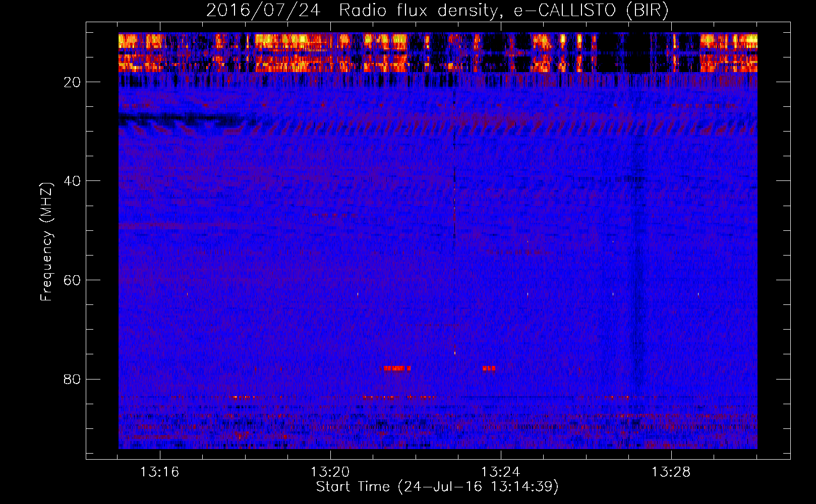Click the short red burst near 78 MHz after 13:23
This screenshot has height=504, width=816.
pyautogui.click(x=489, y=368)
